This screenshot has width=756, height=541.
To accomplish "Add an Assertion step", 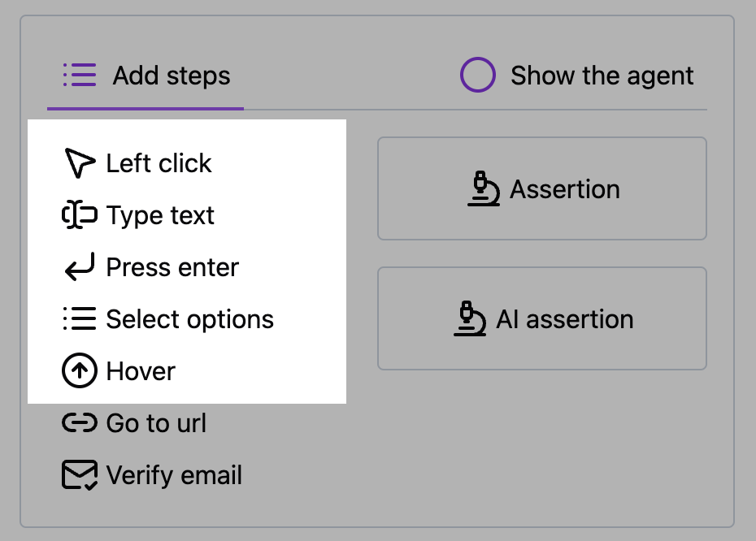I will point(542,188).
